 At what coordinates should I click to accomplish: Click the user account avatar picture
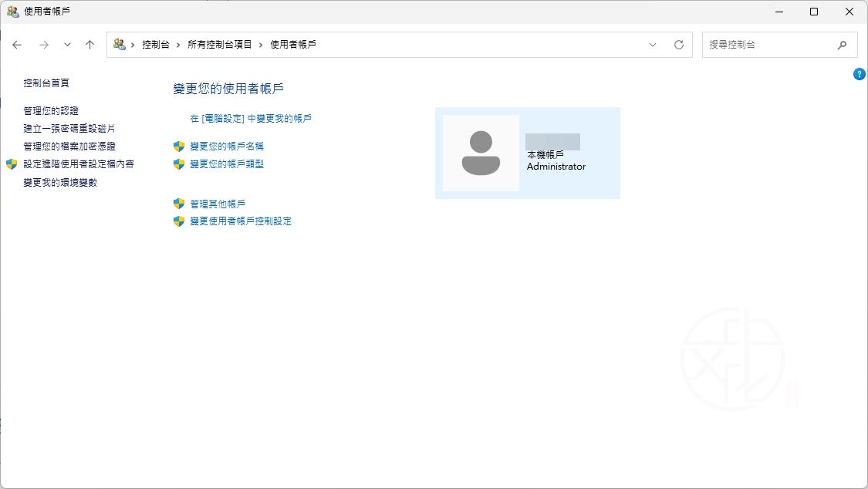[x=481, y=153]
